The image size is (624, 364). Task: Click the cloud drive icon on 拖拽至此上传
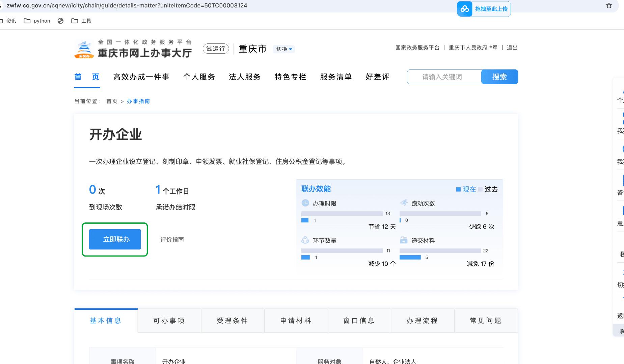464,9
